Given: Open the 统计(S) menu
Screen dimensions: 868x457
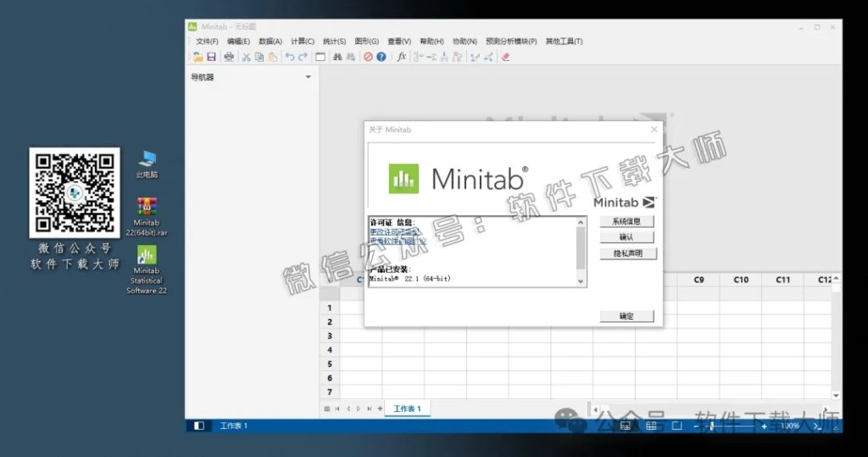Looking at the screenshot, I should coord(334,42).
